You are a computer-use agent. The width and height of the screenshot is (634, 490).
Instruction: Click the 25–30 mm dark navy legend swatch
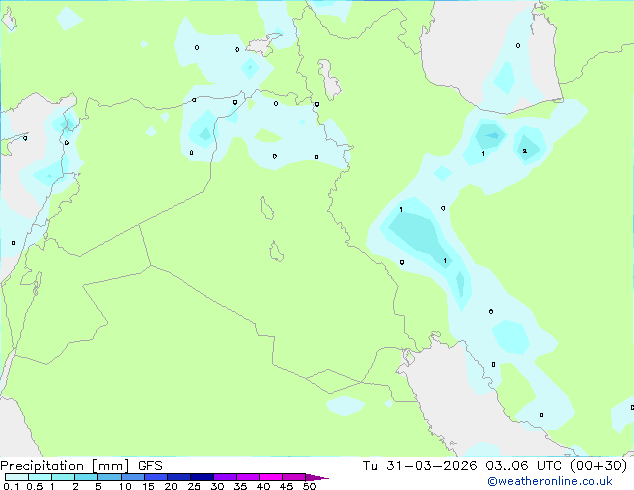(201, 477)
